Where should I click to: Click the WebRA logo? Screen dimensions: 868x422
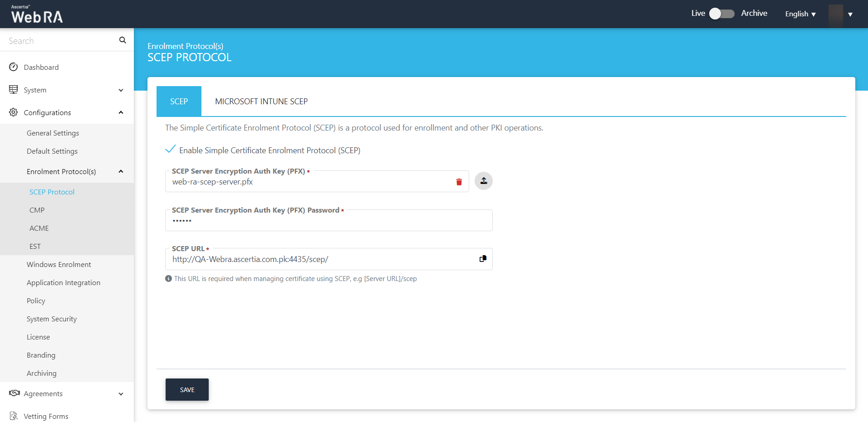(x=37, y=14)
